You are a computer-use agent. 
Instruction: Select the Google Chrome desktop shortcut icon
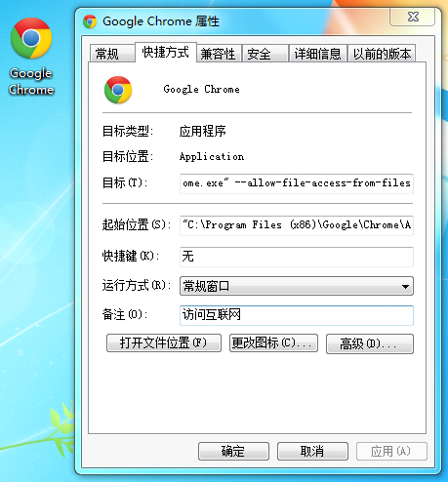pyautogui.click(x=31, y=57)
